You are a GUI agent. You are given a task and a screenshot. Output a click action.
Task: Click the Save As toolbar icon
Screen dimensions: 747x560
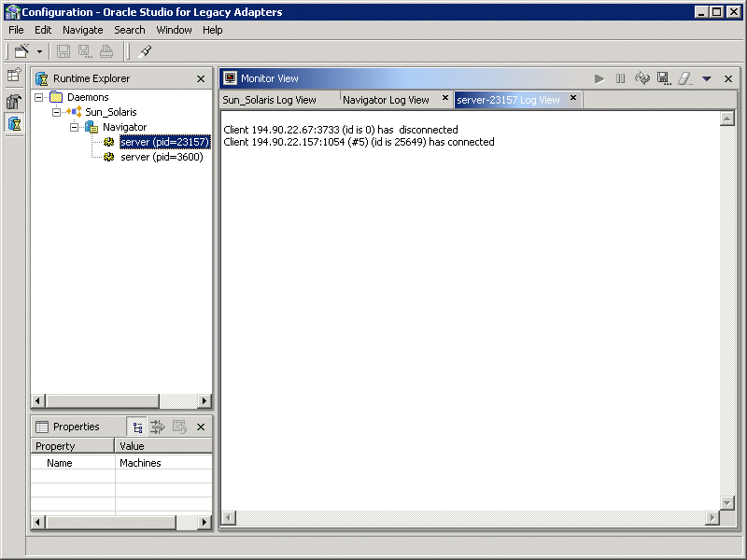point(85,51)
